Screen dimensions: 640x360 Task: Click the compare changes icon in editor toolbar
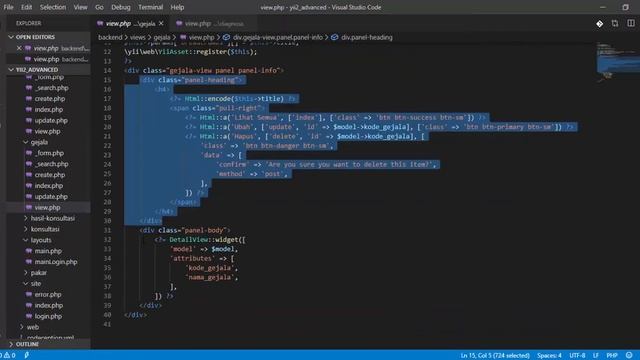(x=615, y=24)
